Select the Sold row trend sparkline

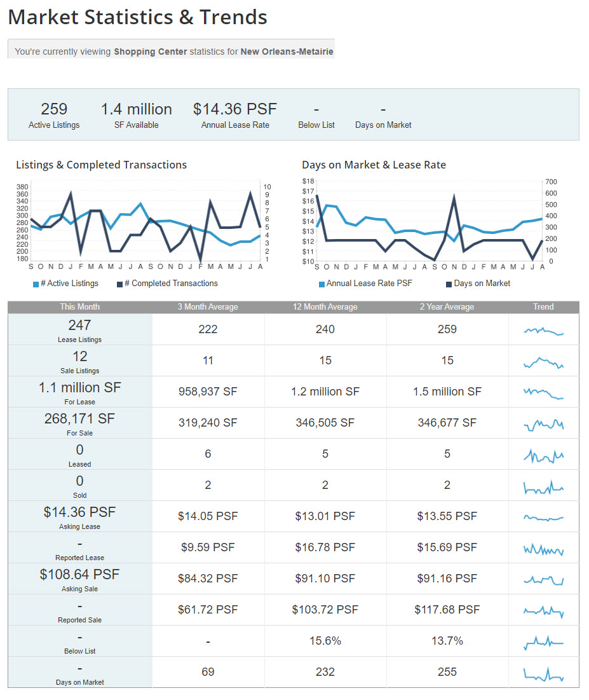coord(543,488)
